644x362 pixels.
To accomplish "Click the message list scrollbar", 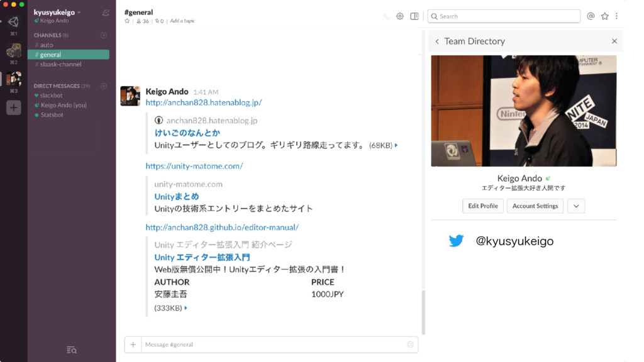I will pyautogui.click(x=423, y=312).
